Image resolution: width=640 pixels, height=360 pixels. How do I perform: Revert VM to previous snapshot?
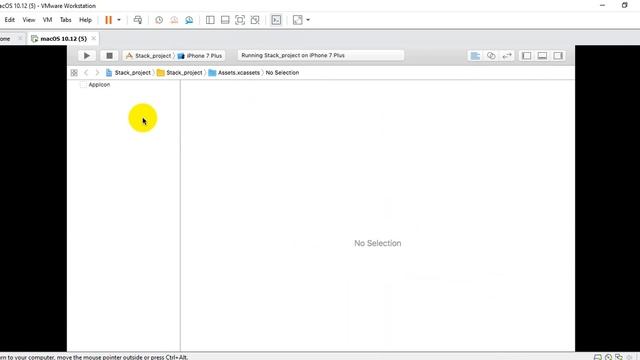(174, 20)
